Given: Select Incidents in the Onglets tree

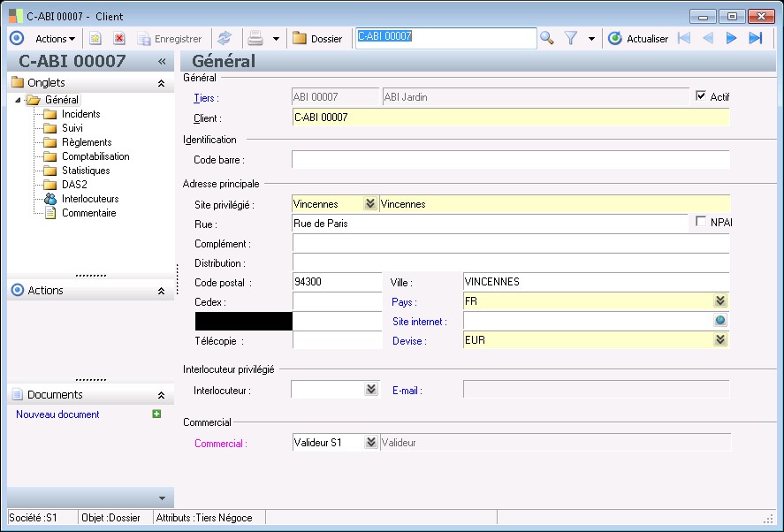Looking at the screenshot, I should click(x=80, y=114).
